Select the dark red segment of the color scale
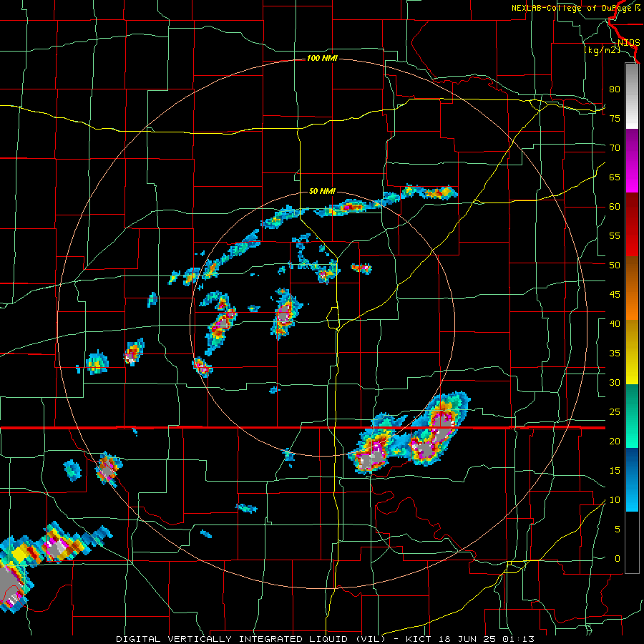 [632, 225]
